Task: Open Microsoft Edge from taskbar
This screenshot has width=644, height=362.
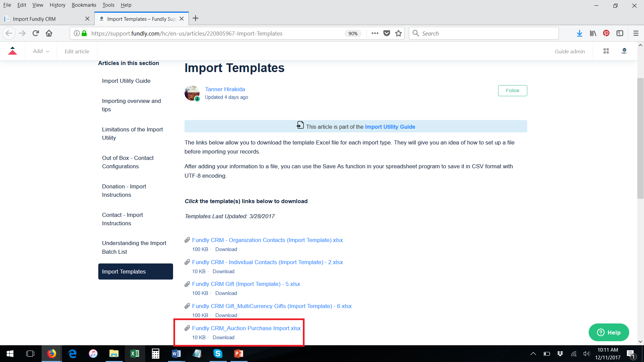Action: click(72, 354)
